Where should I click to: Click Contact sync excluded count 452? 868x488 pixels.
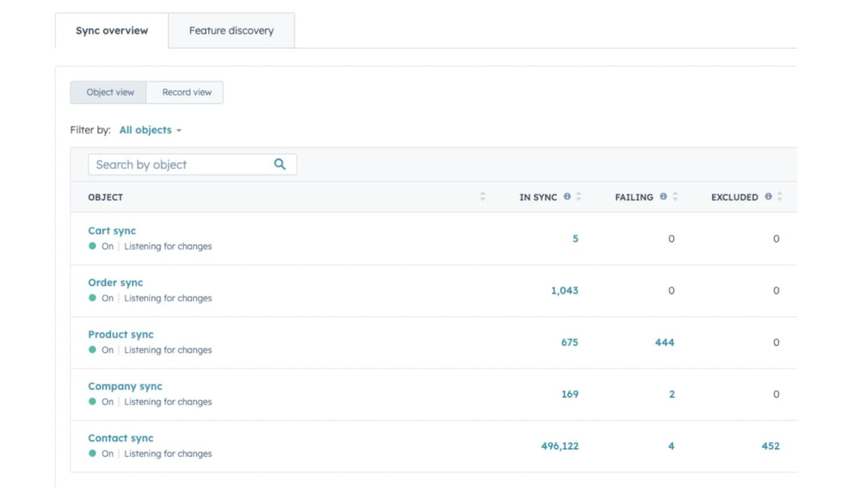[x=770, y=446]
